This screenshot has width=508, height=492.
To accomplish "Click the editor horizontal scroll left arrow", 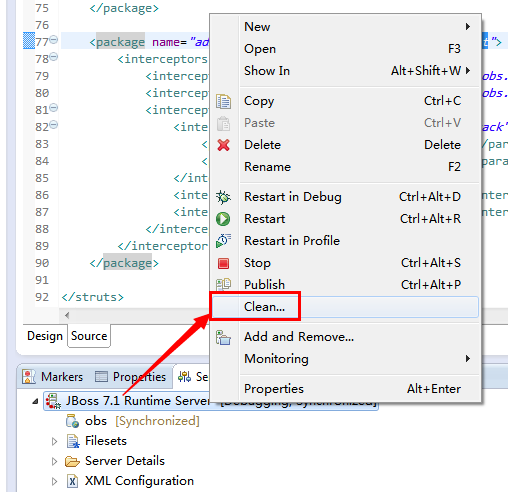I will (67, 315).
